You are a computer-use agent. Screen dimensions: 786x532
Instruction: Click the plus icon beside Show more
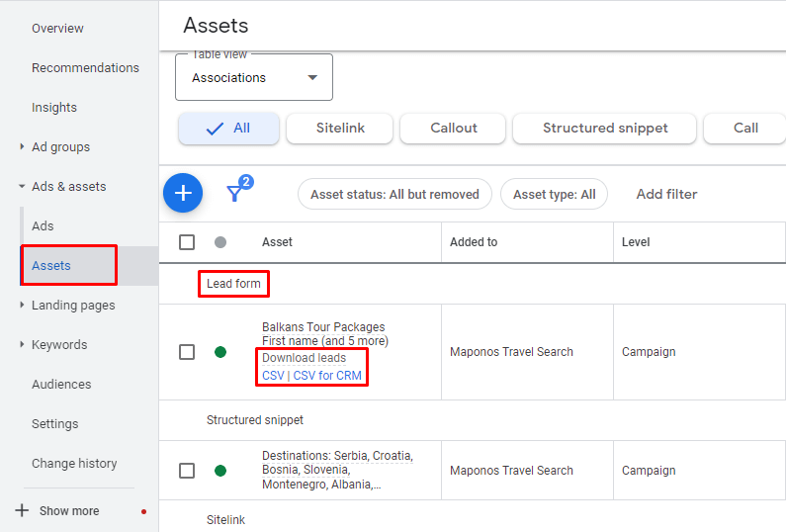22,510
